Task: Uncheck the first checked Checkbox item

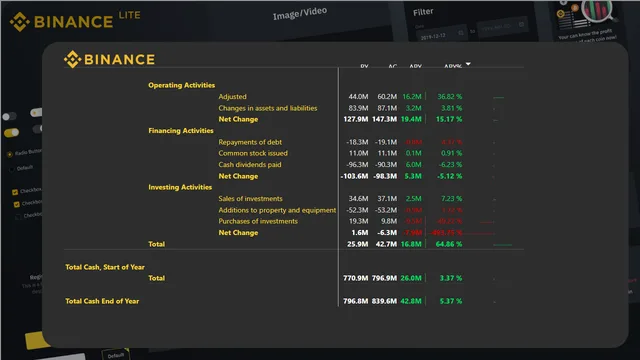Action: pos(15,192)
